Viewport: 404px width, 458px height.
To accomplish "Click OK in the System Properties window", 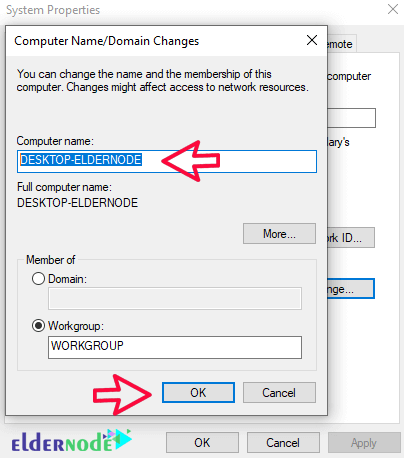I will tap(202, 443).
